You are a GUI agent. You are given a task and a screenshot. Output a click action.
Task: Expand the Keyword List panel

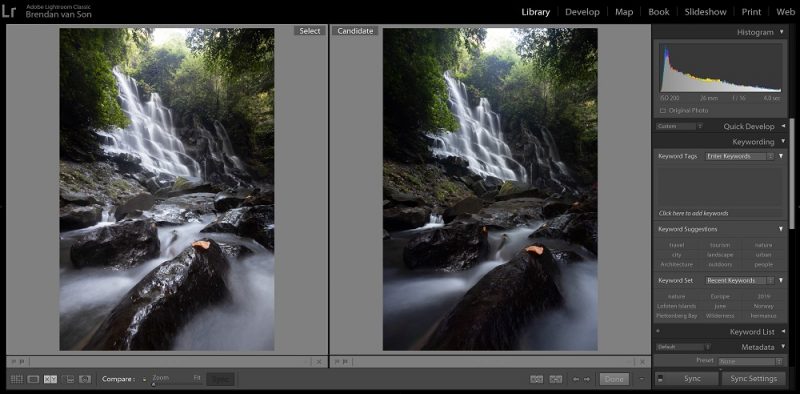(783, 332)
